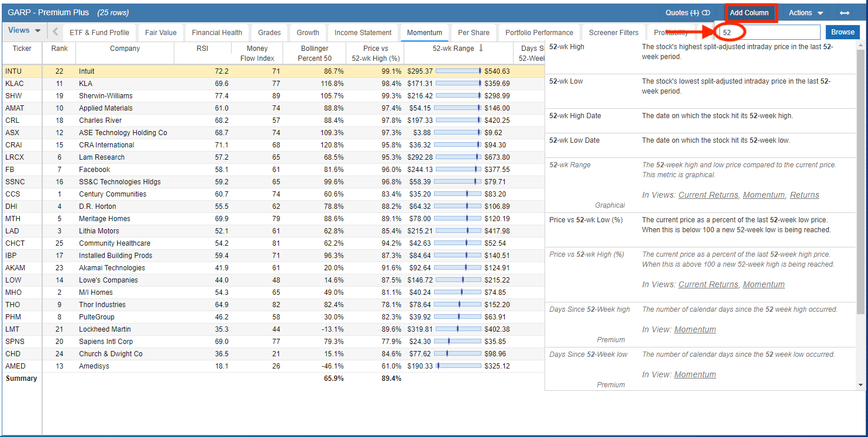868x437 pixels.
Task: Sort by Bollinger Percent 50 column header
Action: tap(315, 53)
